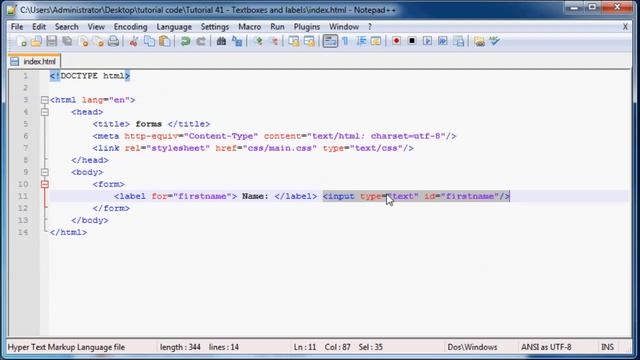
Task: Click line number 11 in the margin
Action: [x=23, y=196]
